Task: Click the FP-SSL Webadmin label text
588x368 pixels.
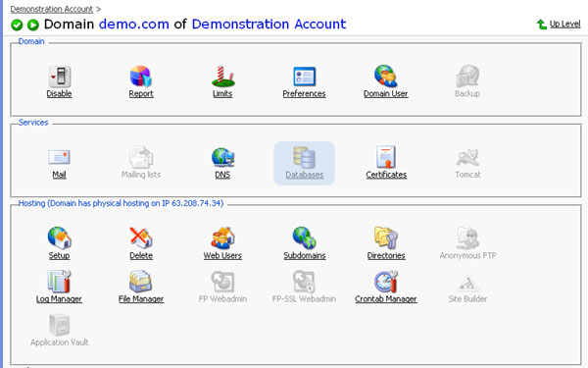Action: (304, 299)
